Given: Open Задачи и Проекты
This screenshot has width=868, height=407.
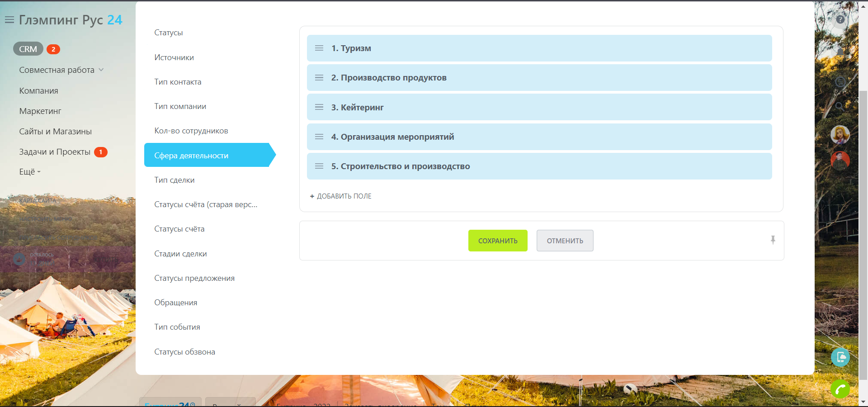Looking at the screenshot, I should coord(55,152).
